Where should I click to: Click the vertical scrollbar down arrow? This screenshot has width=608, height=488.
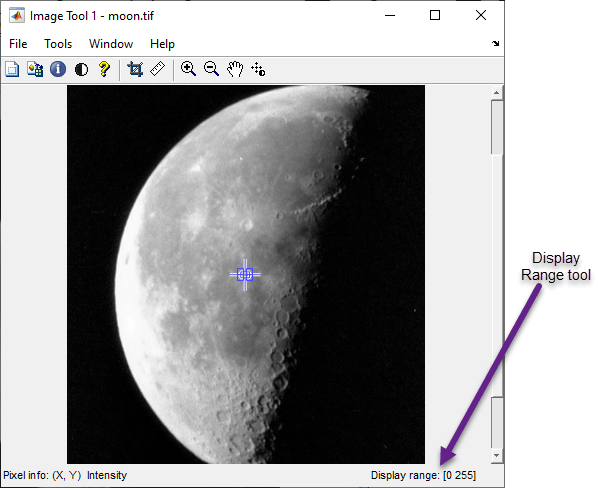[497, 456]
